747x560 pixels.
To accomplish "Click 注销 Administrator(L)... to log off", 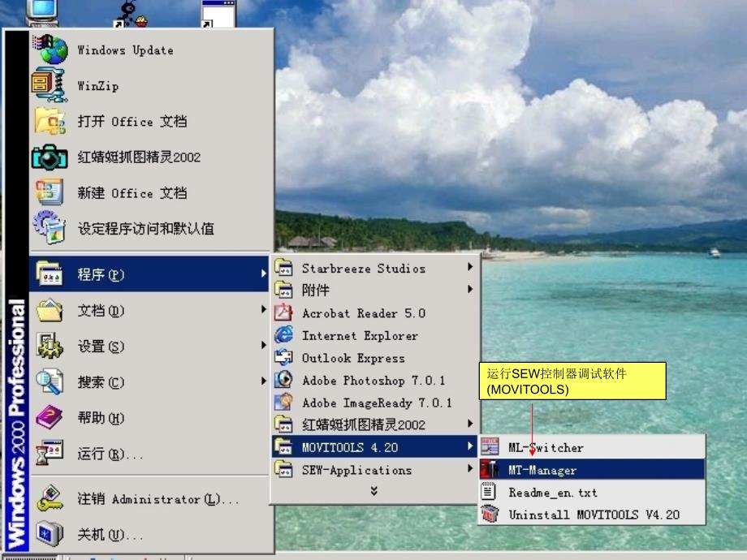I will click(158, 499).
